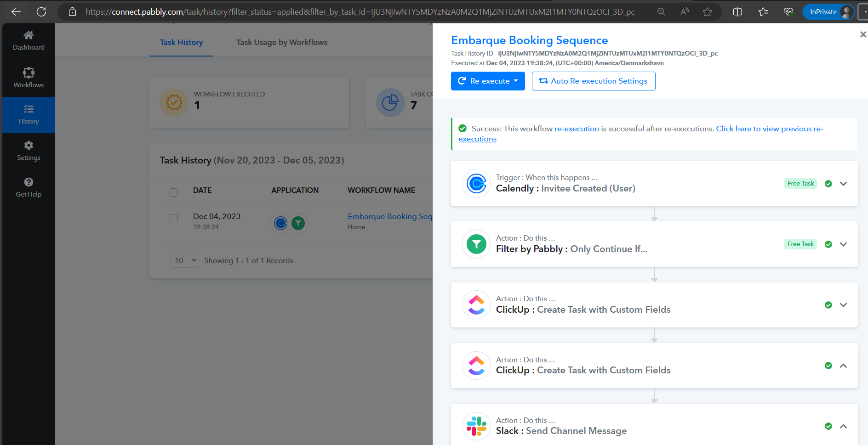Image resolution: width=868 pixels, height=445 pixels.
Task: Click the browser address bar URL
Action: click(360, 12)
